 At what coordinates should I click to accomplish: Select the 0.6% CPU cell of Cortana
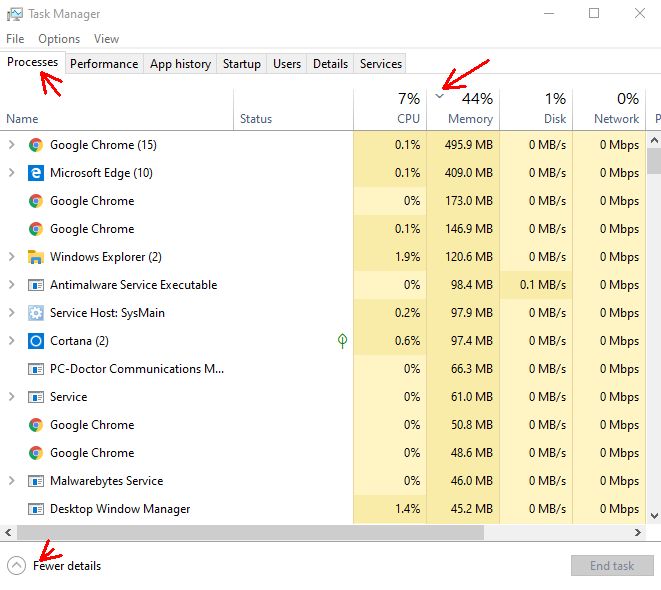[x=390, y=341]
